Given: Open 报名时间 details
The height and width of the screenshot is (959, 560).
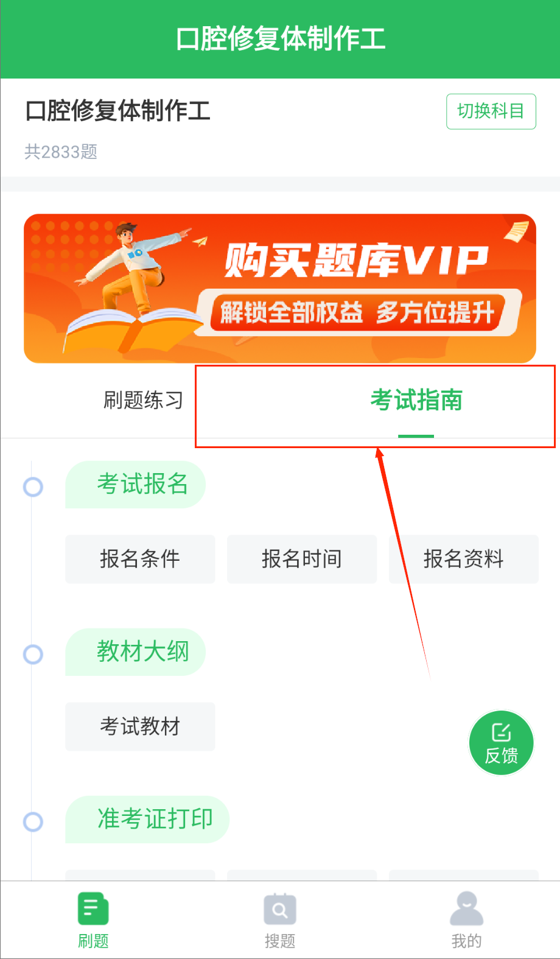Looking at the screenshot, I should [302, 559].
